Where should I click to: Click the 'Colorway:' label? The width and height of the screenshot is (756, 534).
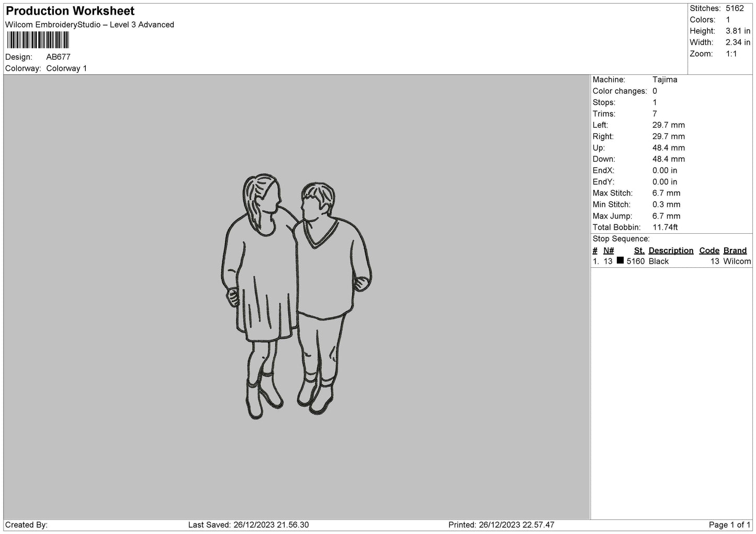23,69
